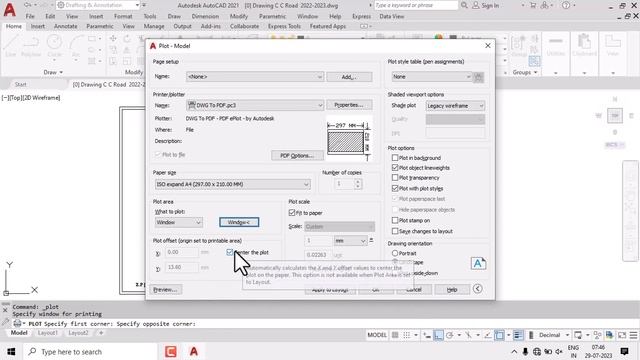Screen dimensions: 640x360
Task: Click the Window< button
Action: pos(239,222)
